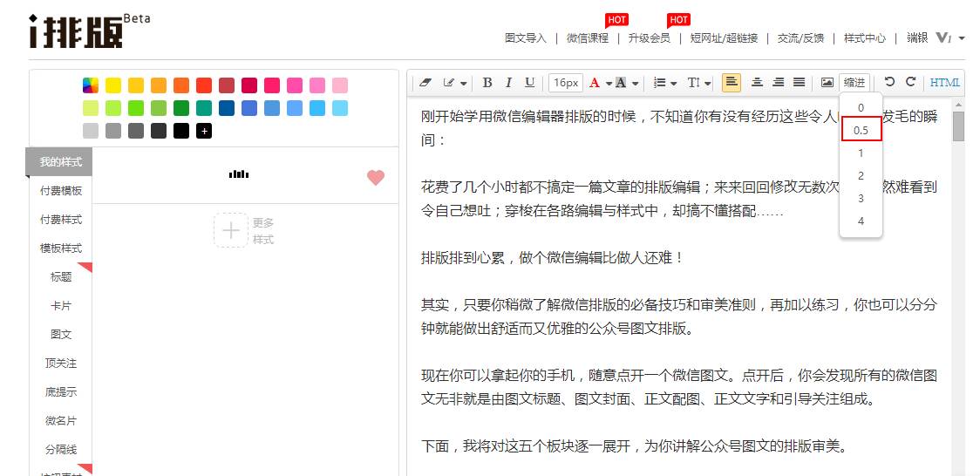Pick the black color swatch

point(181,131)
